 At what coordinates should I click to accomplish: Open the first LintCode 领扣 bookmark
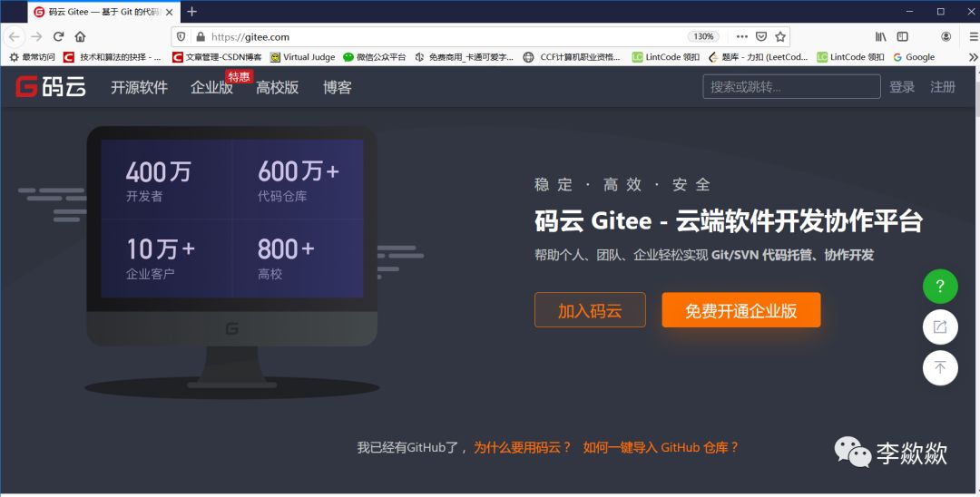[x=666, y=57]
